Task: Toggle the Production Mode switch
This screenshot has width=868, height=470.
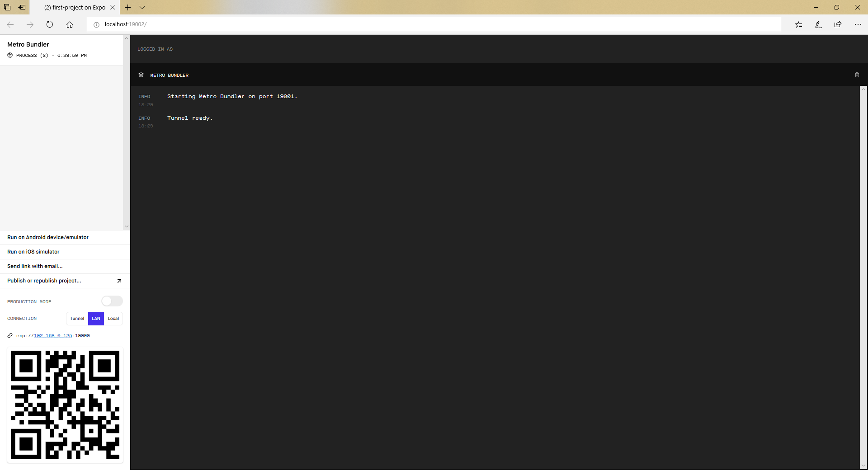Action: pos(112,301)
